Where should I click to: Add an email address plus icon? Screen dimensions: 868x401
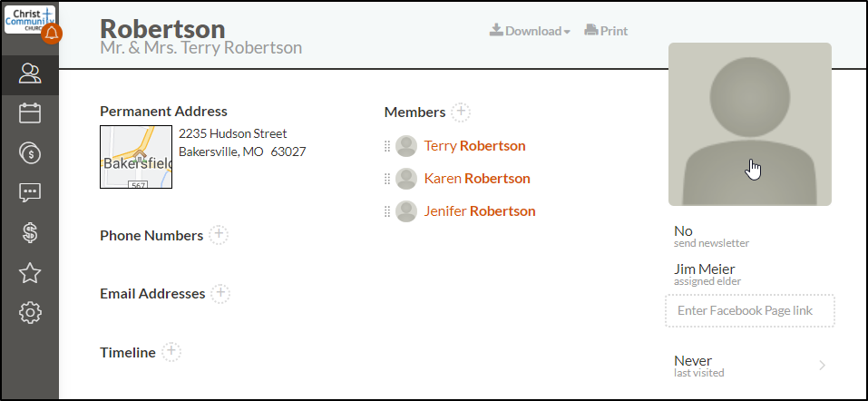(x=220, y=293)
